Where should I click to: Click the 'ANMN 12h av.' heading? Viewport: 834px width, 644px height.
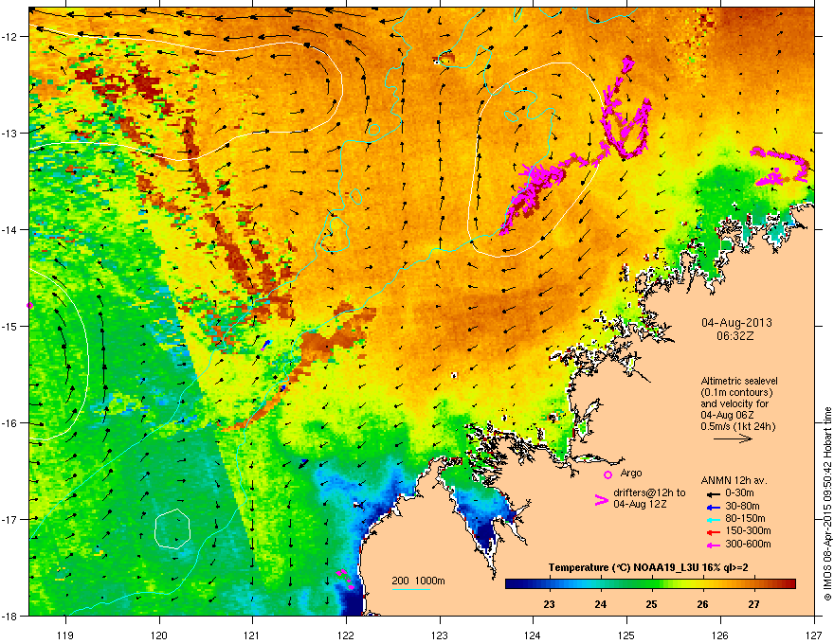tap(734, 480)
